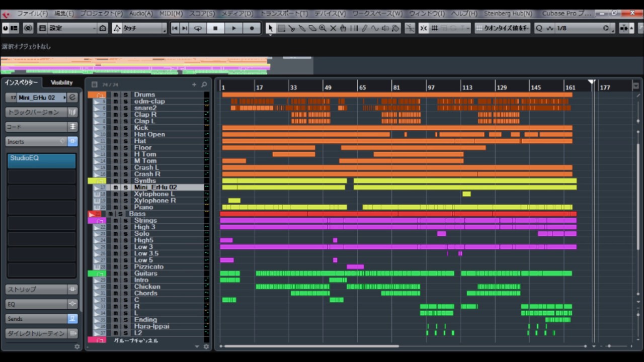This screenshot has height=362, width=644.
Task: Click the Track Versions icon in inspector
Action: point(73,112)
